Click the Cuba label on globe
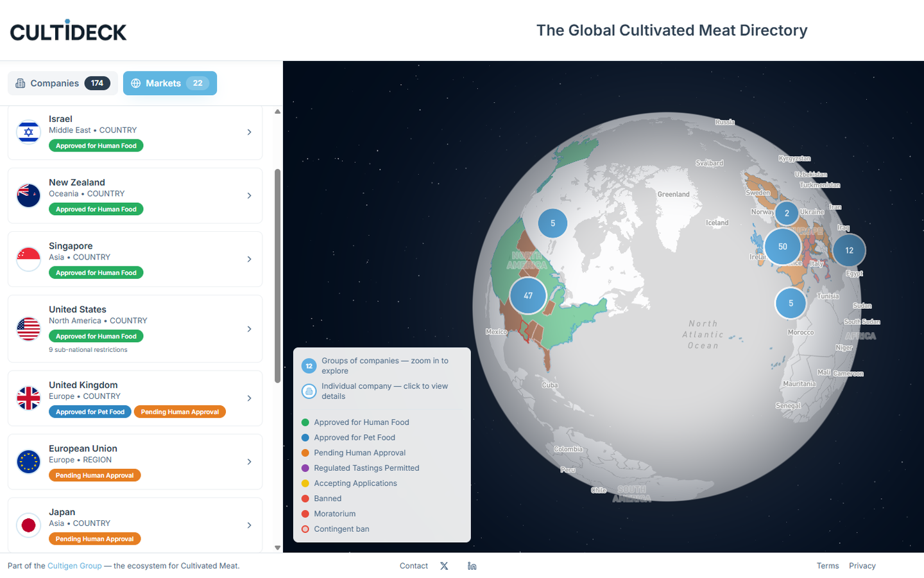 [x=550, y=385]
